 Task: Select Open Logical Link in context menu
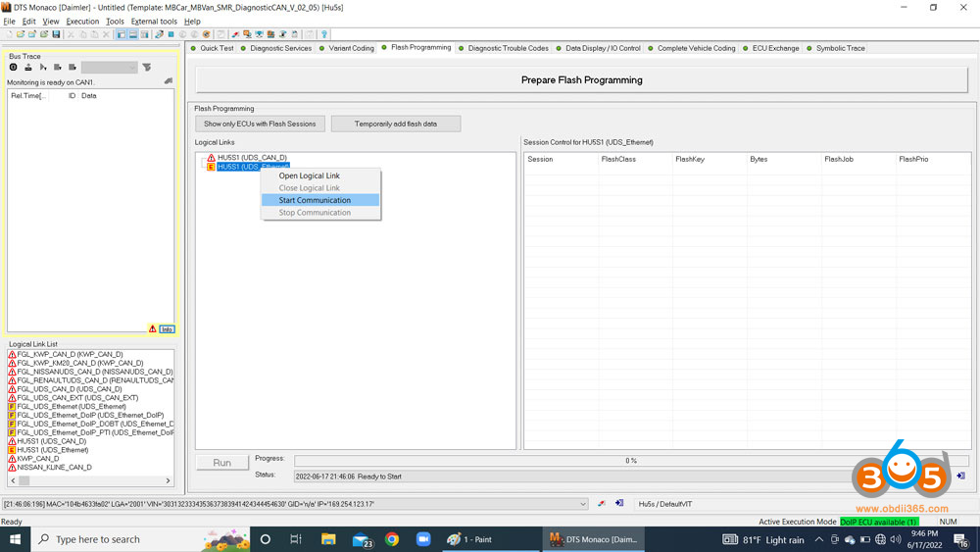pyautogui.click(x=309, y=176)
